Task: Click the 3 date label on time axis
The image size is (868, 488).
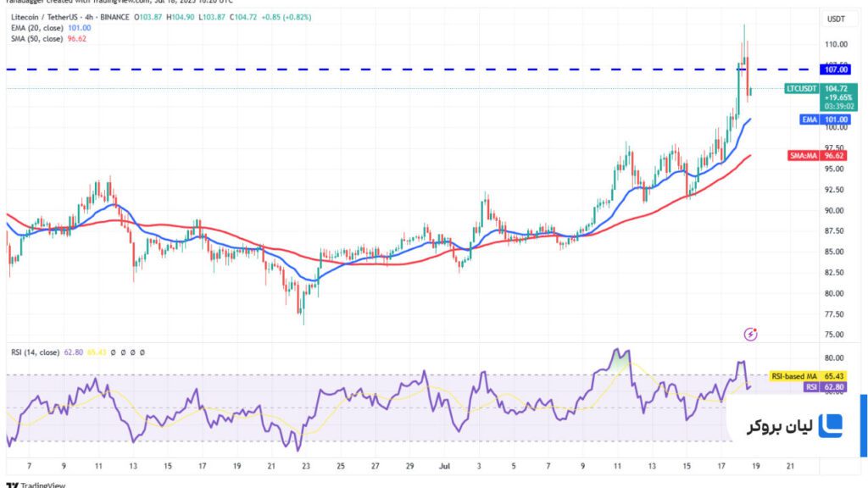Action: click(x=479, y=467)
